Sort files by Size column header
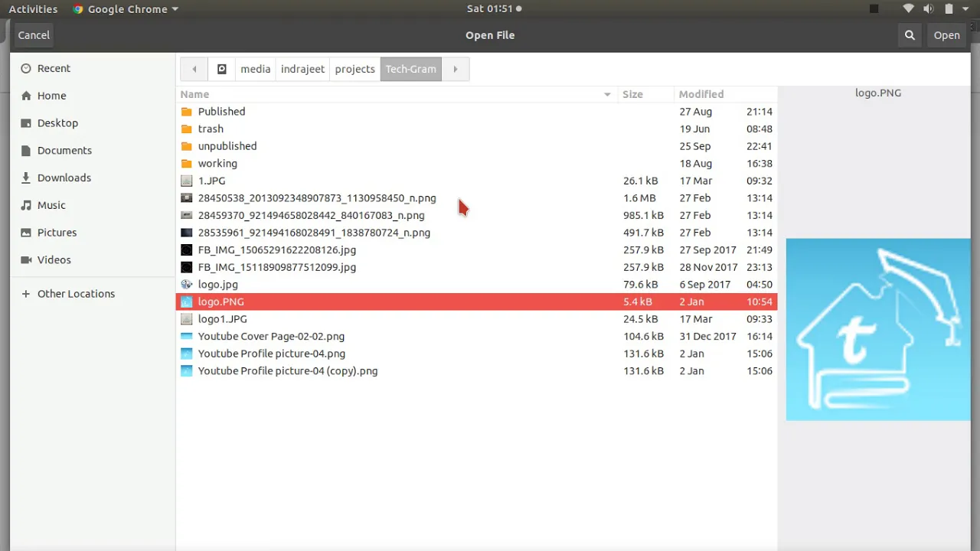 [x=646, y=94]
